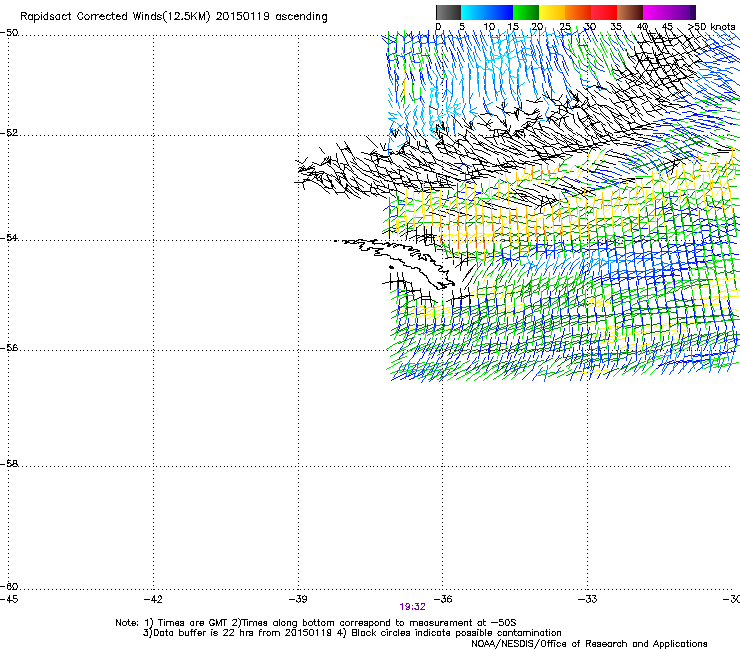Select the green 15-20 knots legend swatch

526,12
